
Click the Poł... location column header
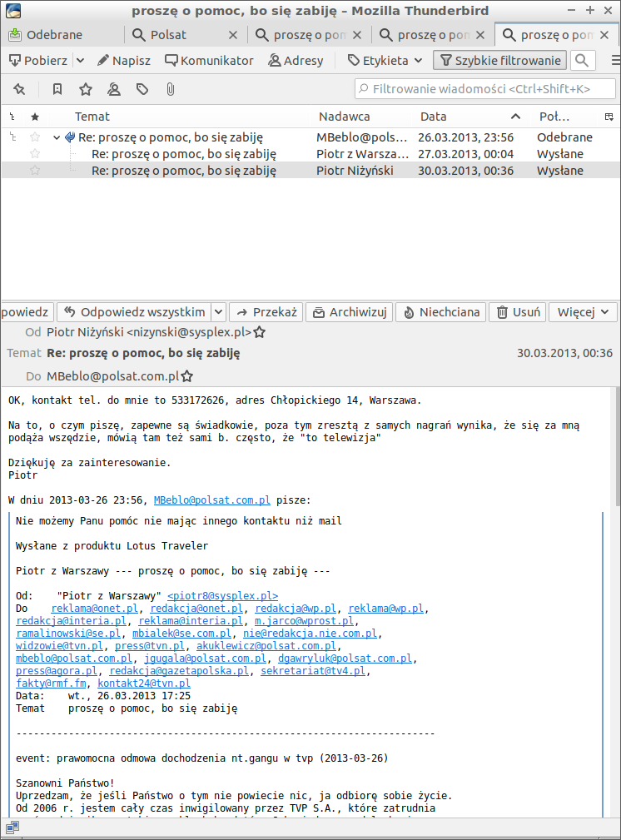[x=554, y=117]
